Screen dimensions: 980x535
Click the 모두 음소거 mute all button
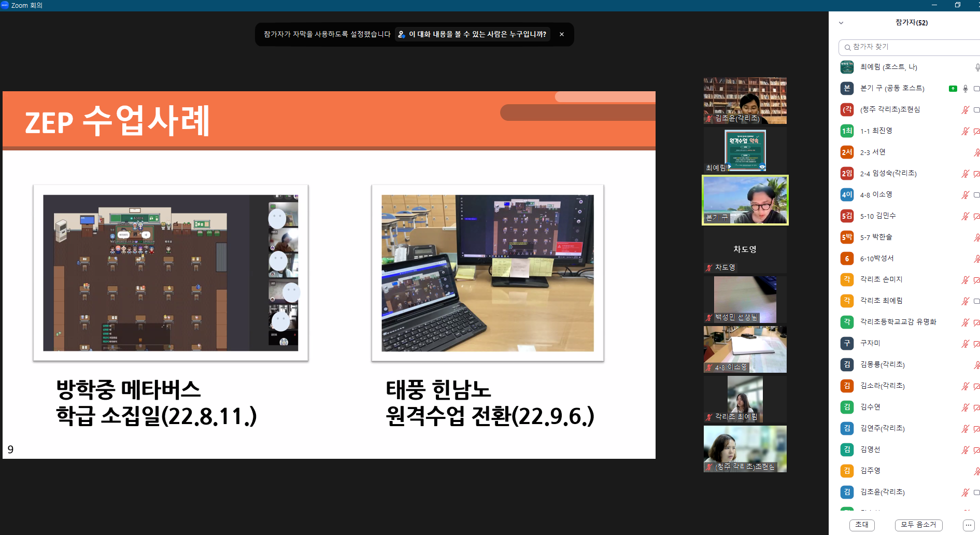(918, 525)
